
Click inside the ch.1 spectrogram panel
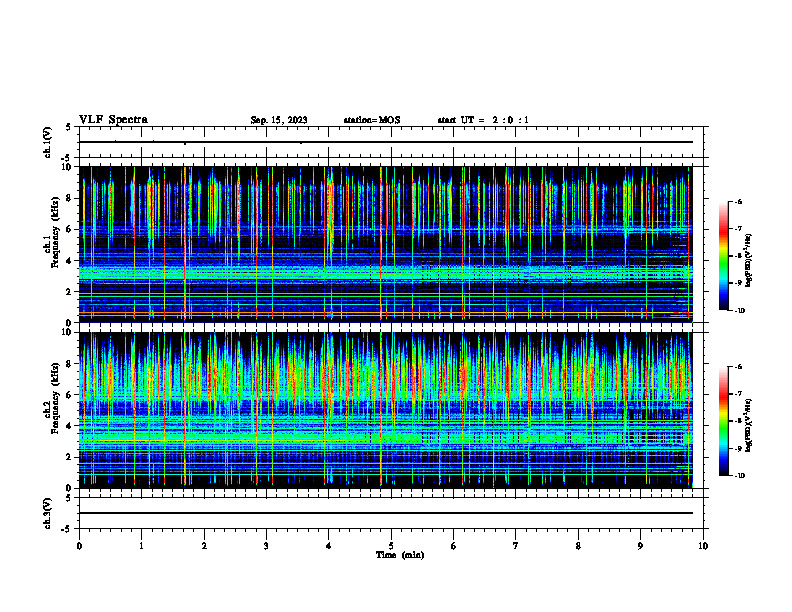tap(386, 244)
